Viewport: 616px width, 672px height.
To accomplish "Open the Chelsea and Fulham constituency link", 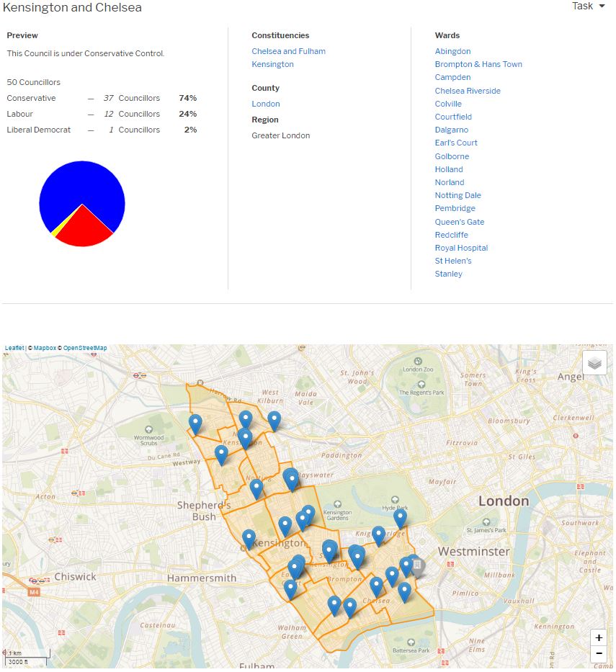I will tap(288, 51).
